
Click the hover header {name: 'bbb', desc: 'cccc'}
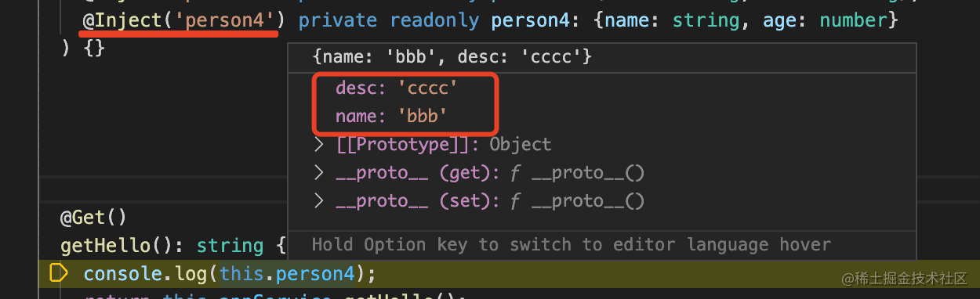tap(451, 57)
